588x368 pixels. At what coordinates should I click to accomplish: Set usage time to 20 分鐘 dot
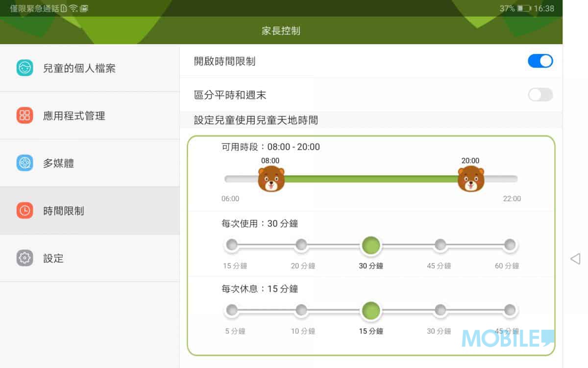coord(301,244)
